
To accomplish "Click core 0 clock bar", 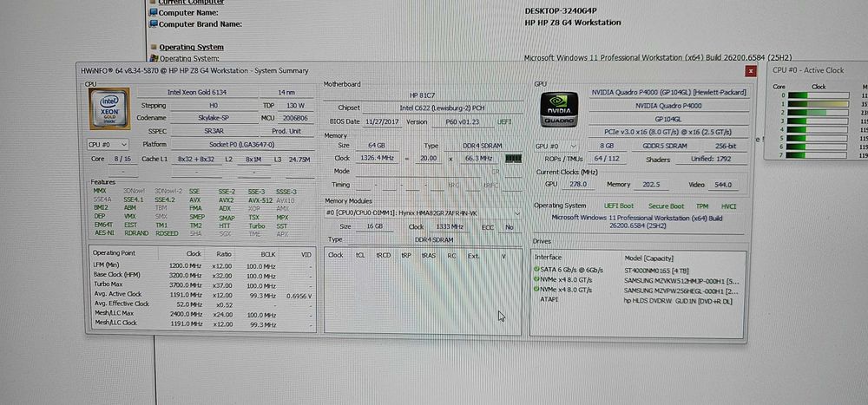I will point(819,95).
